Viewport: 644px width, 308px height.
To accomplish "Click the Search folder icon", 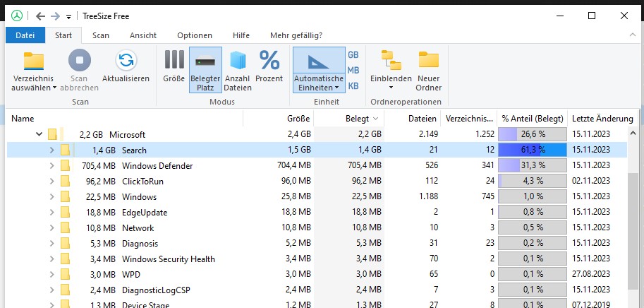I will click(66, 150).
